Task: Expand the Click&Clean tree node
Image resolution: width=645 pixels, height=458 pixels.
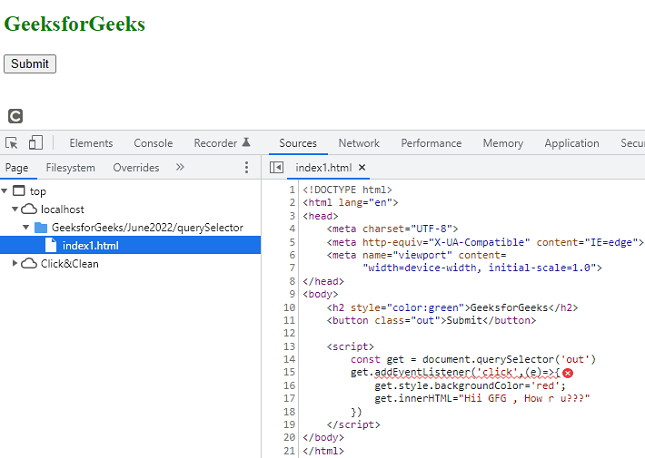Action: pos(15,263)
